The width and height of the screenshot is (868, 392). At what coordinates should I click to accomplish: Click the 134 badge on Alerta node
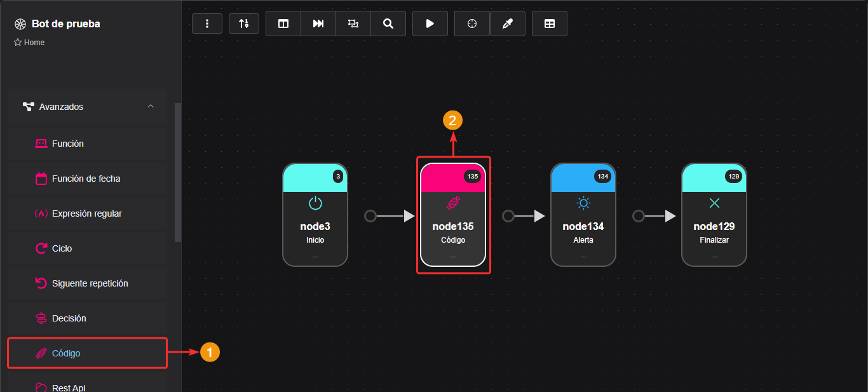point(602,176)
